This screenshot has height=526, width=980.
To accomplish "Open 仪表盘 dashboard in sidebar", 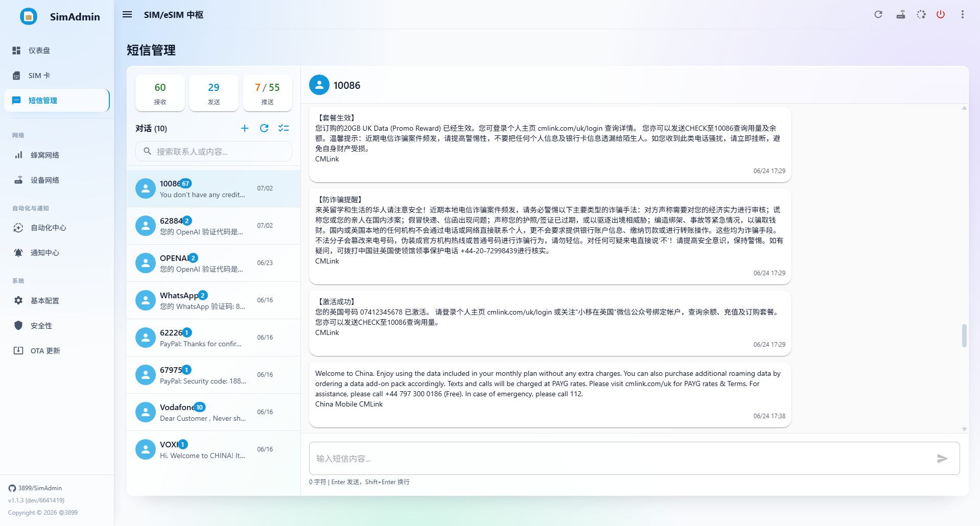I will [x=57, y=51].
